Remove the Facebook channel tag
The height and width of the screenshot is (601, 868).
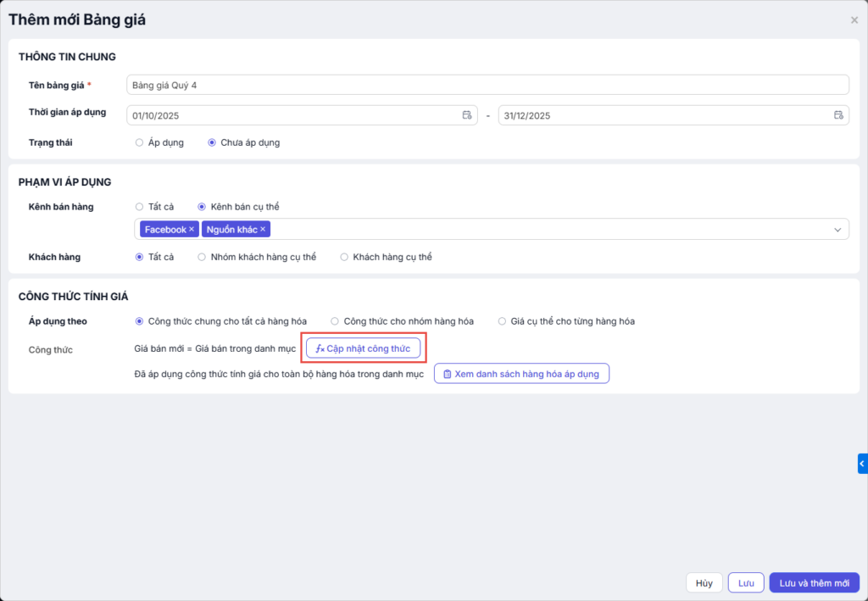pyautogui.click(x=192, y=230)
